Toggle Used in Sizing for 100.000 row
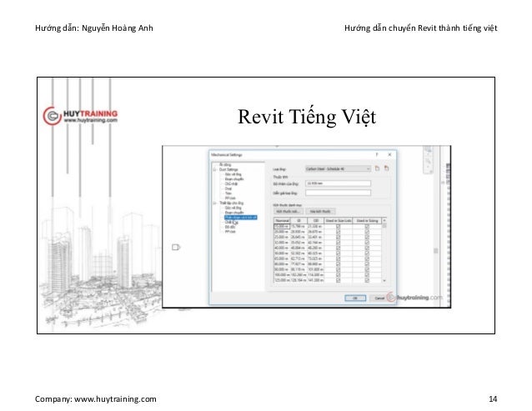This screenshot has height=411, width=532. (x=367, y=275)
